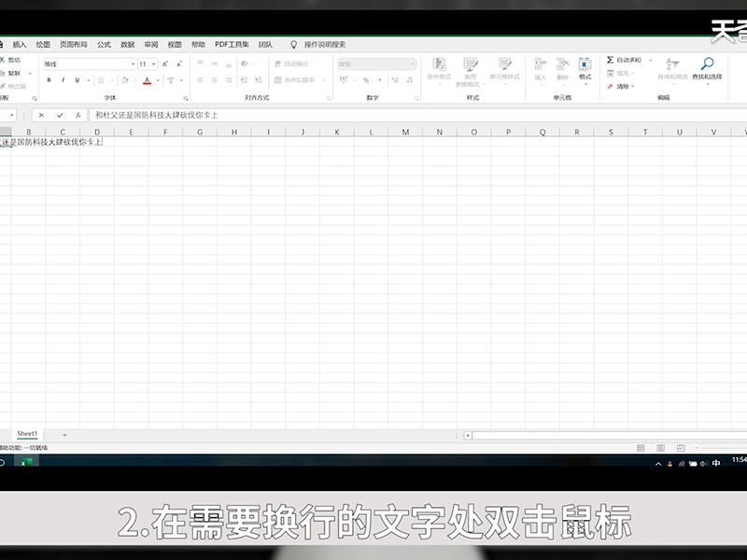This screenshot has width=747, height=560.
Task: Click the decrease indent icon
Action: (x=245, y=80)
